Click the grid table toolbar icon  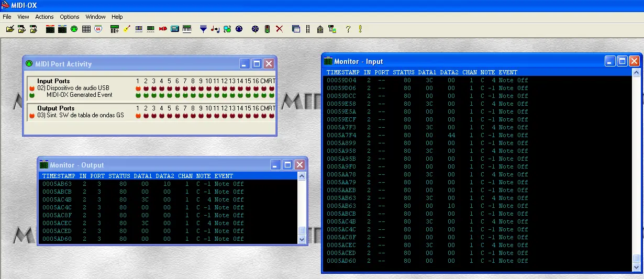click(86, 29)
